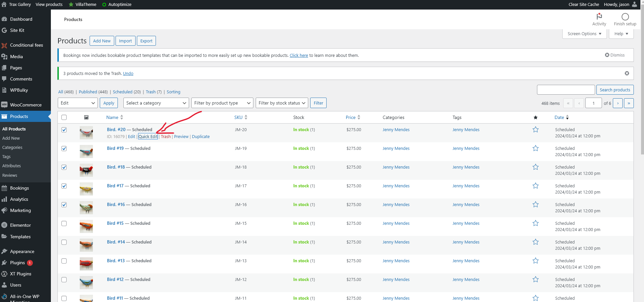Open Dashboard from sidebar
The image size is (644, 302).
21,19
